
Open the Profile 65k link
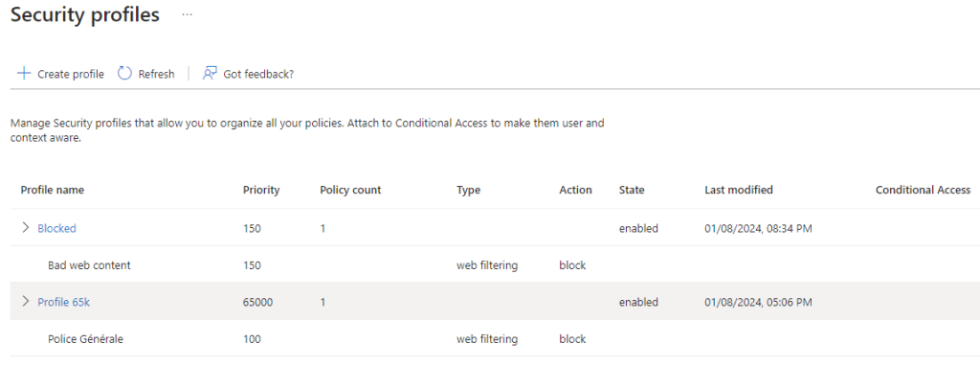(x=64, y=302)
